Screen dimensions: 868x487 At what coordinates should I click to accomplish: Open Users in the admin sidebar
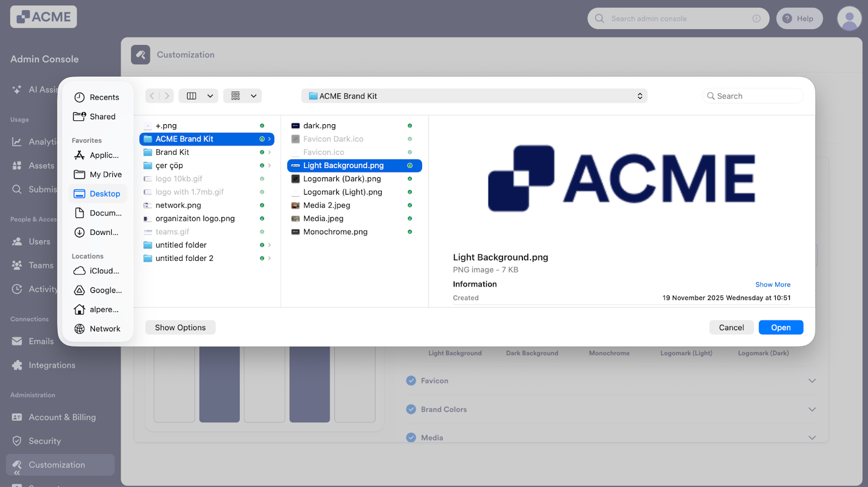(31, 242)
